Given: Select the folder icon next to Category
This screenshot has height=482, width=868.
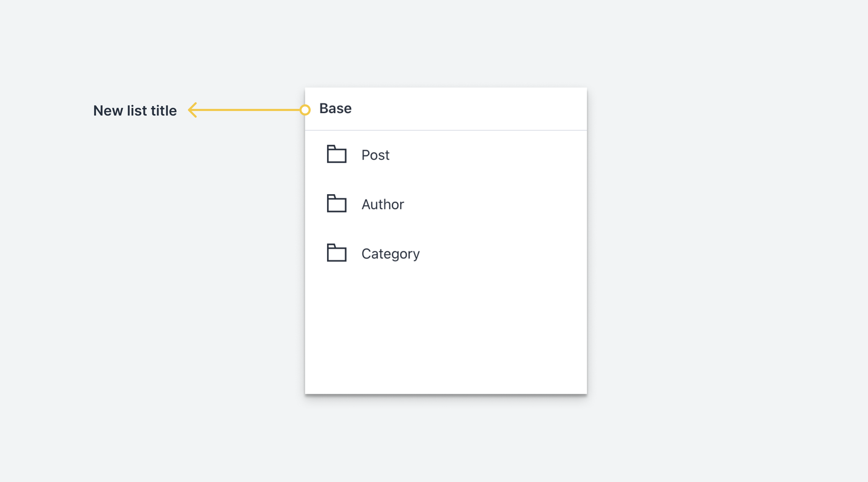Looking at the screenshot, I should point(336,253).
